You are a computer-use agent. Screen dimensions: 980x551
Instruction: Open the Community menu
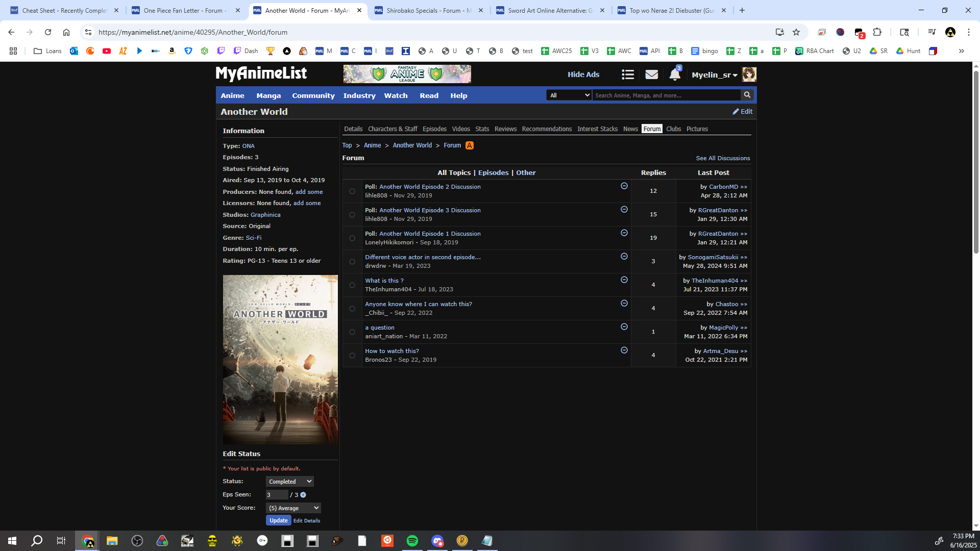click(313, 95)
